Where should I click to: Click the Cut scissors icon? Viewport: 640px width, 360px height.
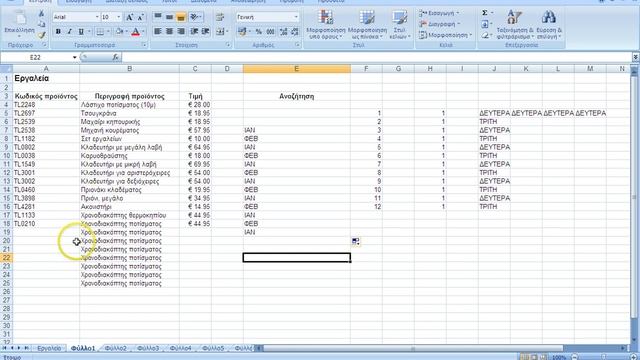click(41, 14)
